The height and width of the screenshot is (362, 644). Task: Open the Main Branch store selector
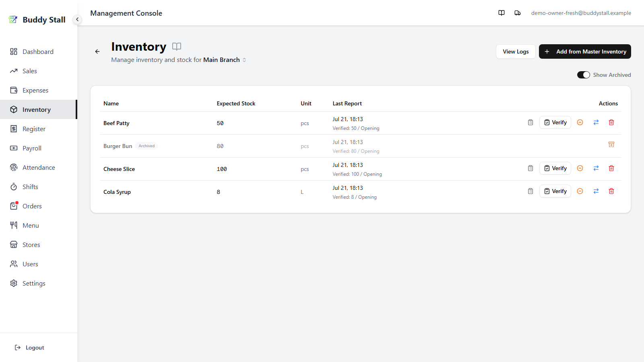(x=225, y=60)
